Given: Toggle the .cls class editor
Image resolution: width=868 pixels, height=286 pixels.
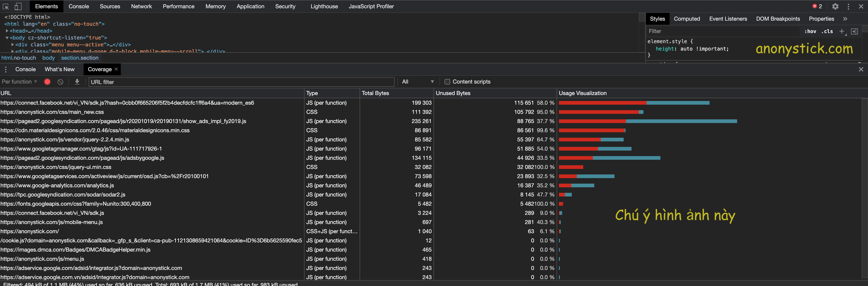Looking at the screenshot, I should 827,31.
